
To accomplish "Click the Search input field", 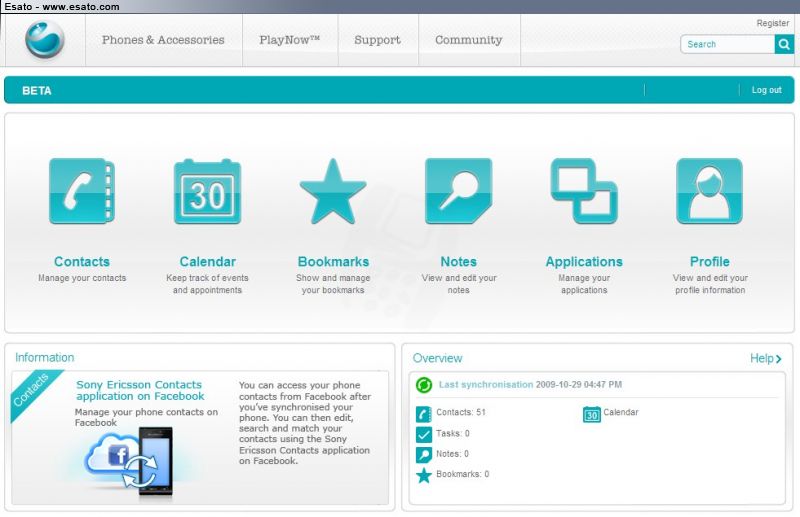I will (x=728, y=44).
